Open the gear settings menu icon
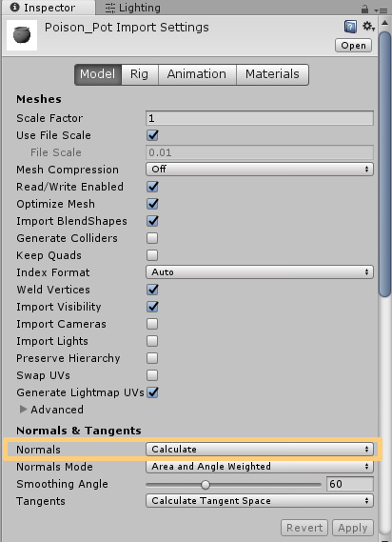392x542 pixels. point(368,27)
